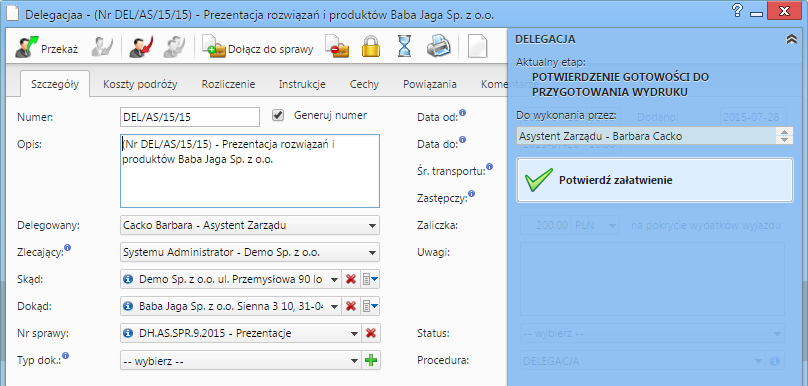Clear the Dokąd field with red X
808x386 pixels.
point(351,306)
